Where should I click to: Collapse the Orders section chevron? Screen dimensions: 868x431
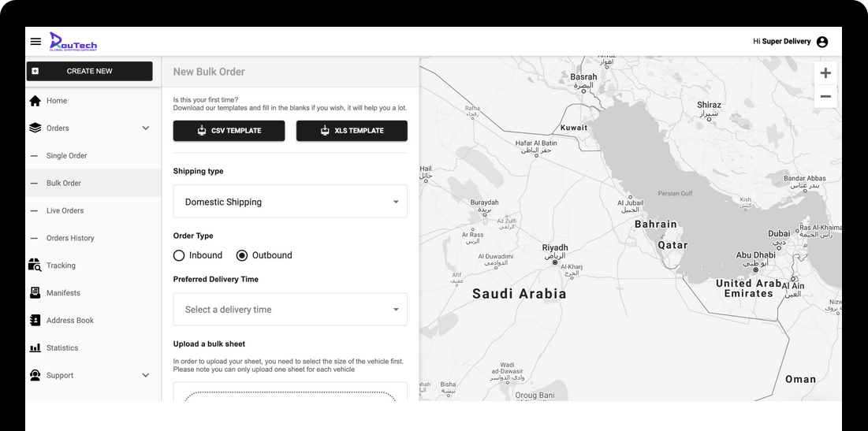pyautogui.click(x=145, y=128)
